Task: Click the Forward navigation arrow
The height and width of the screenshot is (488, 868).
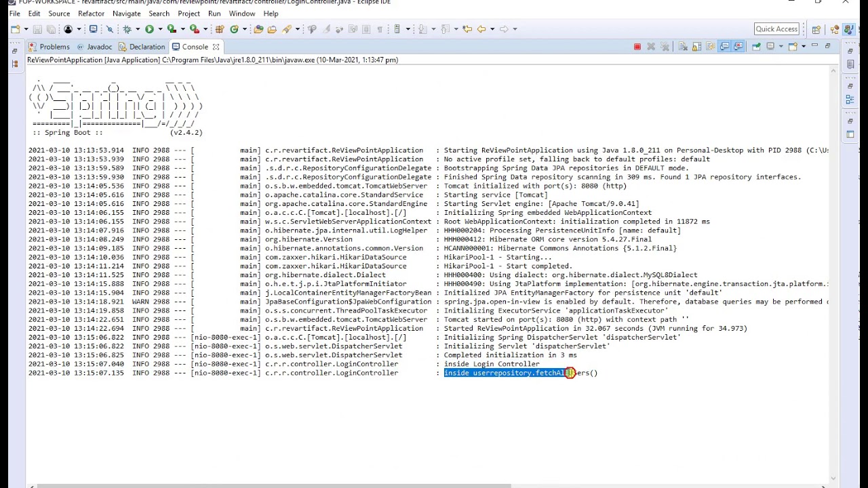Action: point(504,29)
